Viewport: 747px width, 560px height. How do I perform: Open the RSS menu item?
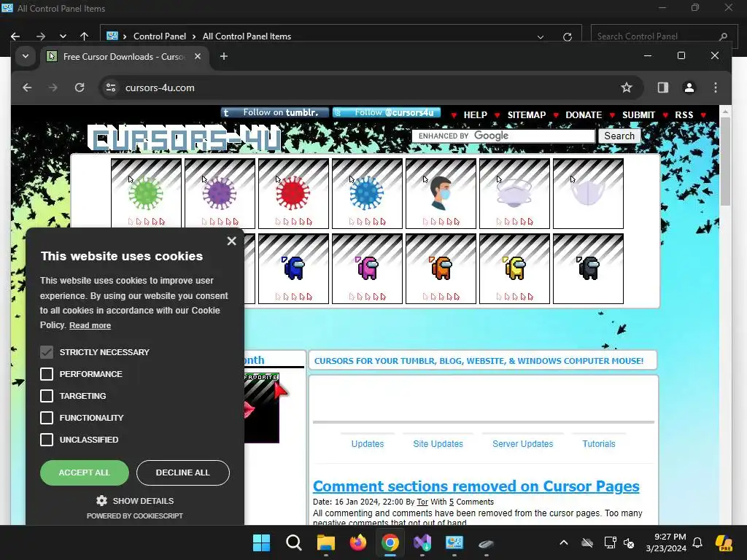coord(684,114)
